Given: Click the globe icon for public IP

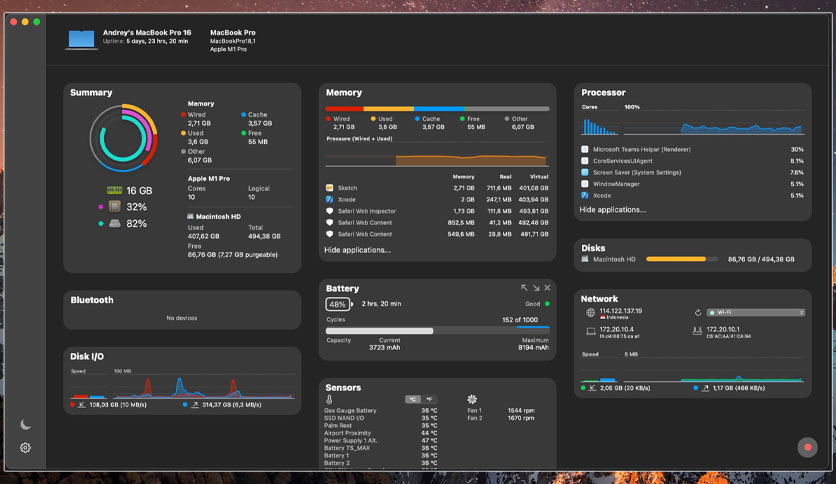Looking at the screenshot, I should pos(590,313).
